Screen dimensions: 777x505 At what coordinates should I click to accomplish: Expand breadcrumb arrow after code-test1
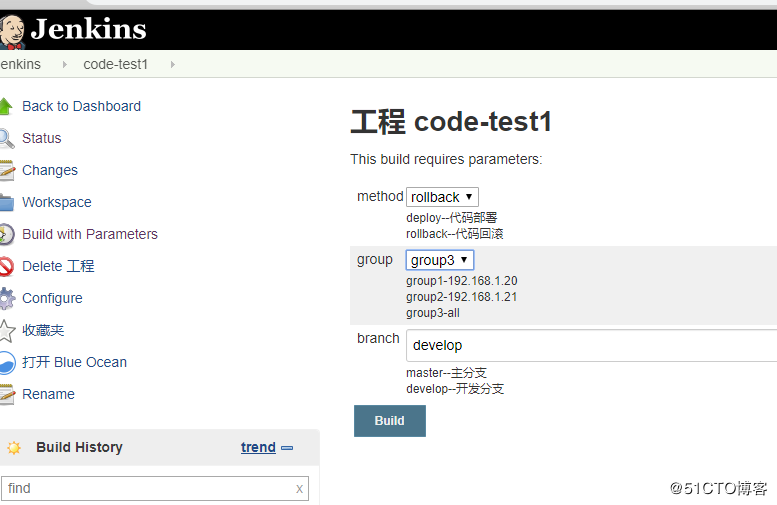[172, 64]
